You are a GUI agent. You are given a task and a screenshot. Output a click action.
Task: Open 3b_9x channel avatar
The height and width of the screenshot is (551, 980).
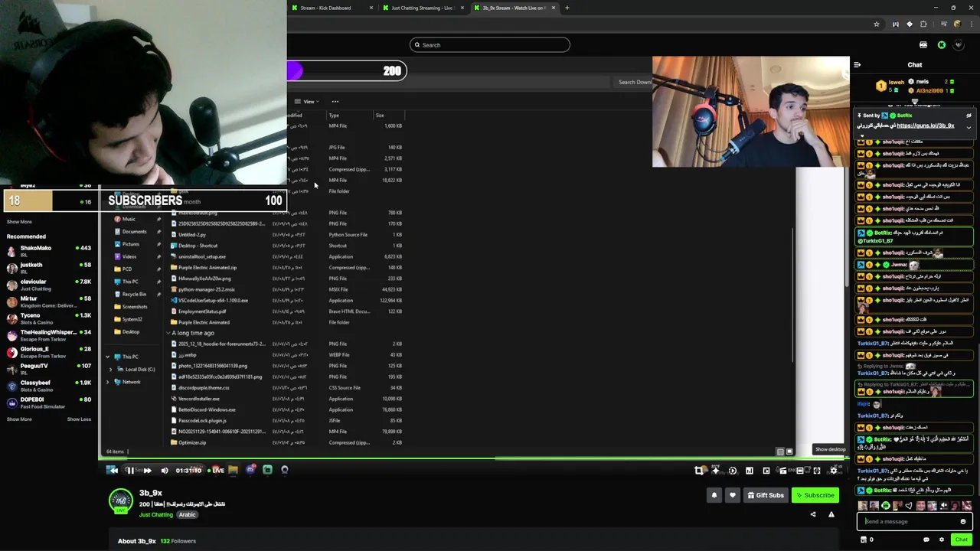(x=120, y=500)
